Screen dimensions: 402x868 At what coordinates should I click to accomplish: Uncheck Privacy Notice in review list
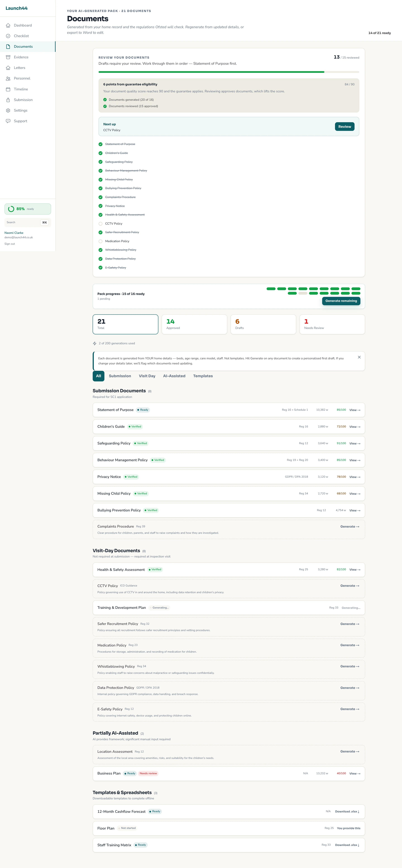[x=100, y=206]
